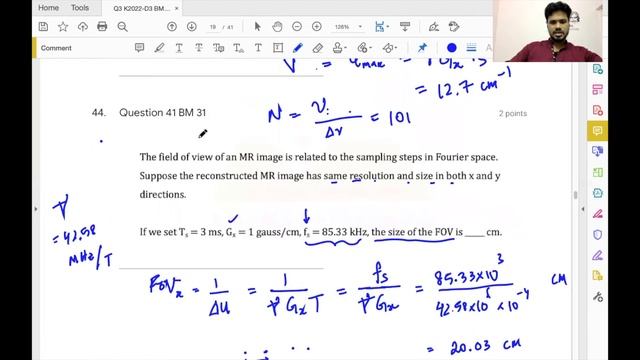Click the vertical document scrollbar handle
Screen dimensions: 640x360
576,195
